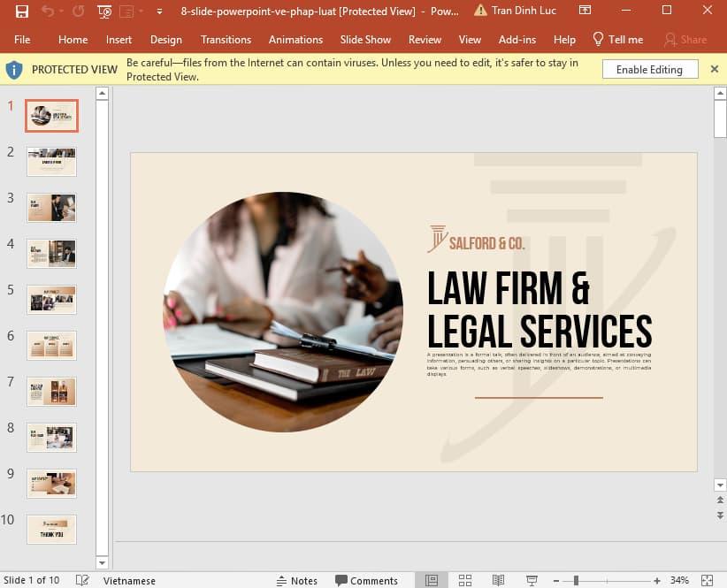Start Slide Show from the status bar
Screen dimensions: 727x588
(532, 580)
